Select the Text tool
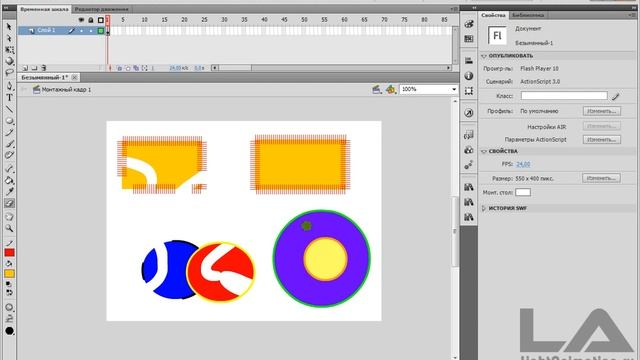The image size is (640, 360). click(x=9, y=98)
